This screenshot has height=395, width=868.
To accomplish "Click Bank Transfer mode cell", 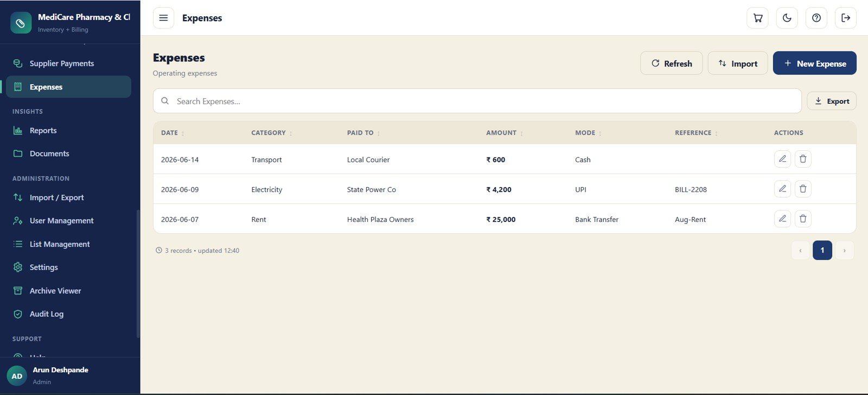I will (x=597, y=219).
